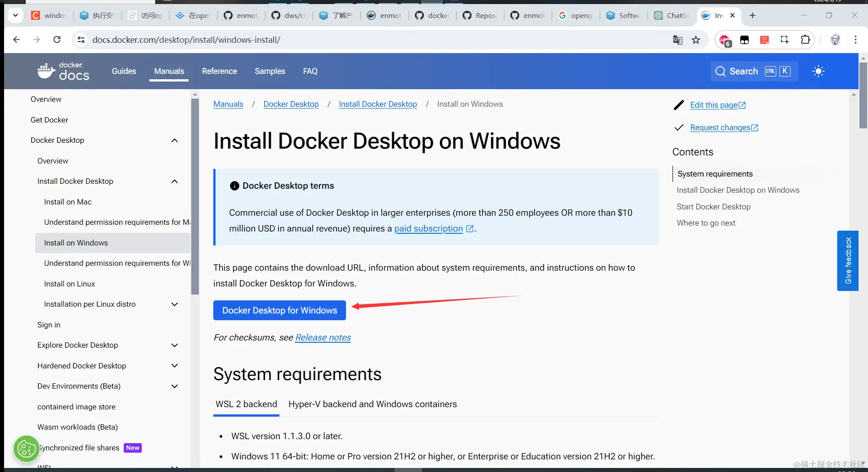The height and width of the screenshot is (472, 868).
Task: Click the Install Docker Desktop breadcrumb link
Action: [378, 104]
